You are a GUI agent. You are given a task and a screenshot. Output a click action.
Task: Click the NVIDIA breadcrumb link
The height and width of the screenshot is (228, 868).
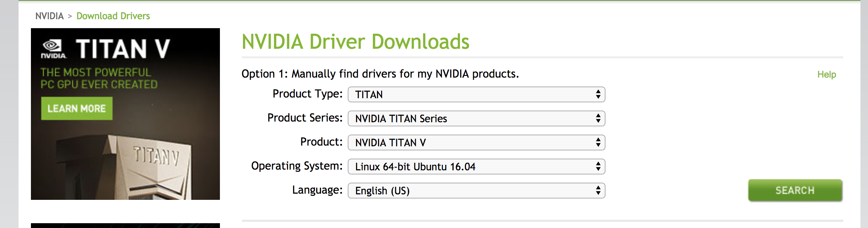tap(49, 16)
